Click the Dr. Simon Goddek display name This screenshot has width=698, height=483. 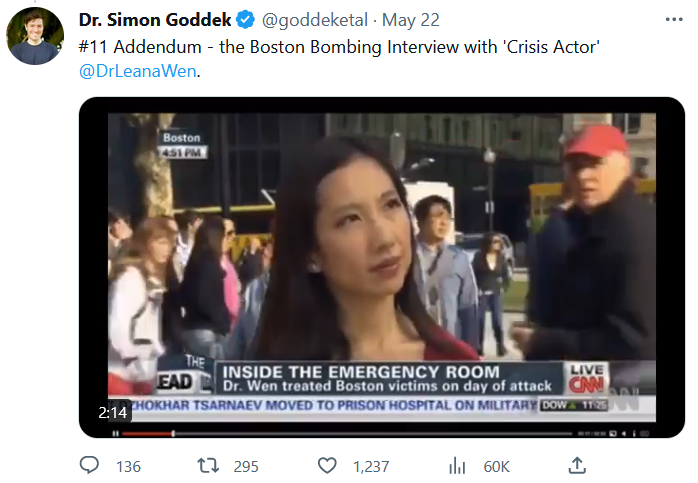pyautogui.click(x=155, y=20)
